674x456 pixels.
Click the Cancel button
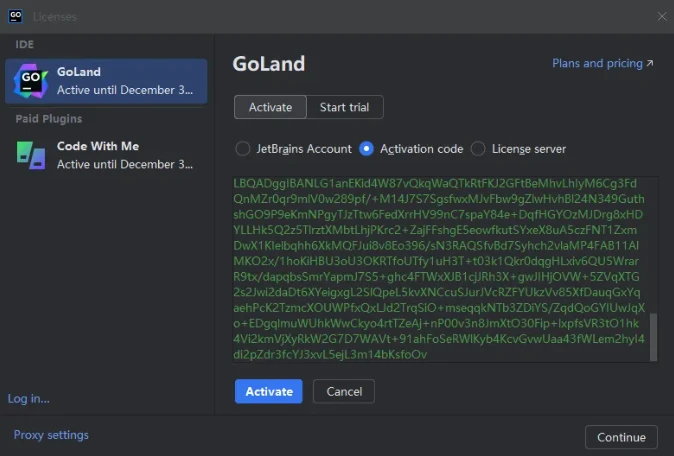[344, 391]
